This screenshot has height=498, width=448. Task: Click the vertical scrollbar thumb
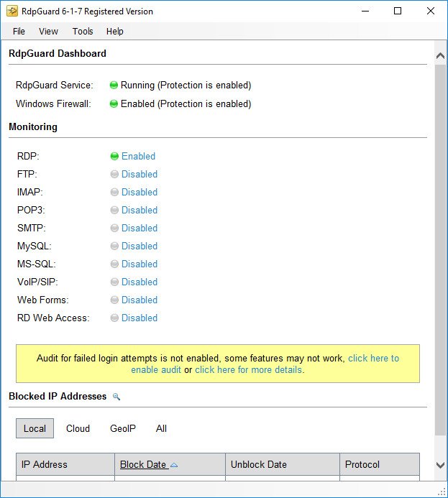440,249
